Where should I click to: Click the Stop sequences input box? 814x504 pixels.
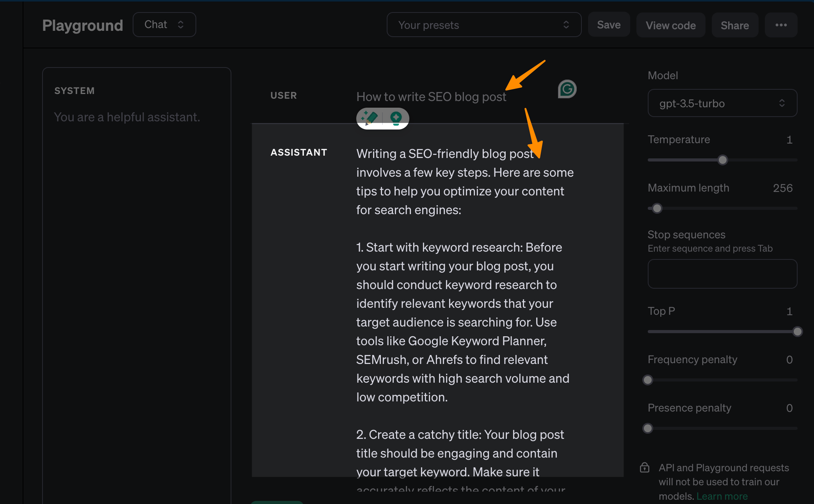722,274
